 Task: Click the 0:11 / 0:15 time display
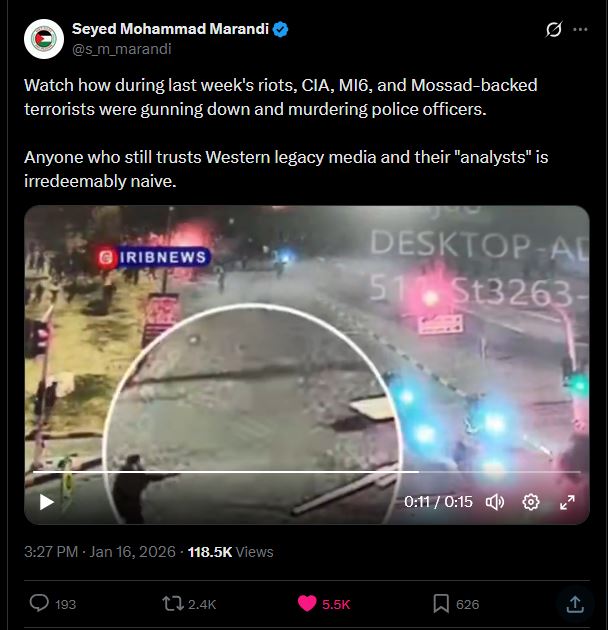pyautogui.click(x=438, y=502)
